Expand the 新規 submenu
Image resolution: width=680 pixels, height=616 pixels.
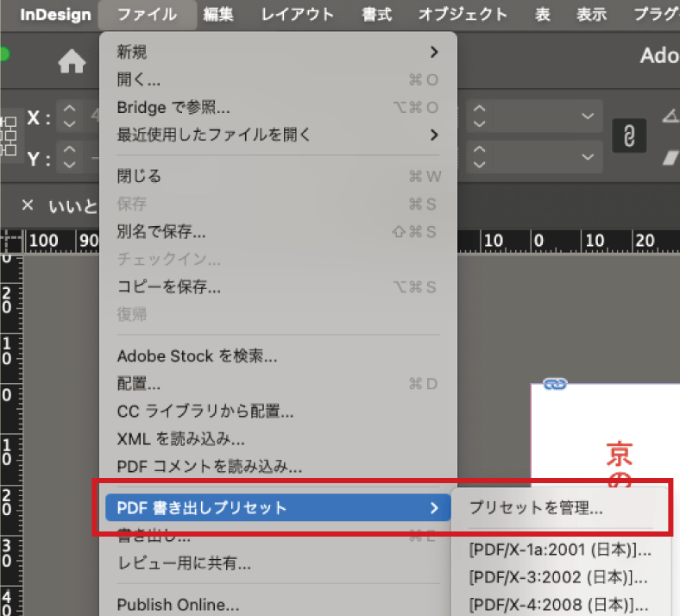(x=278, y=52)
